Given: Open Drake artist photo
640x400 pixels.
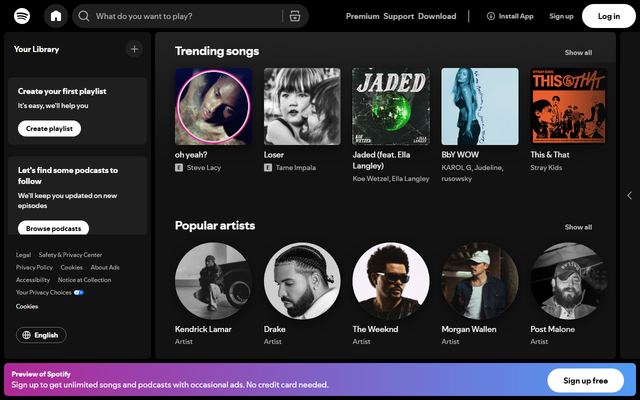Looking at the screenshot, I should (302, 281).
